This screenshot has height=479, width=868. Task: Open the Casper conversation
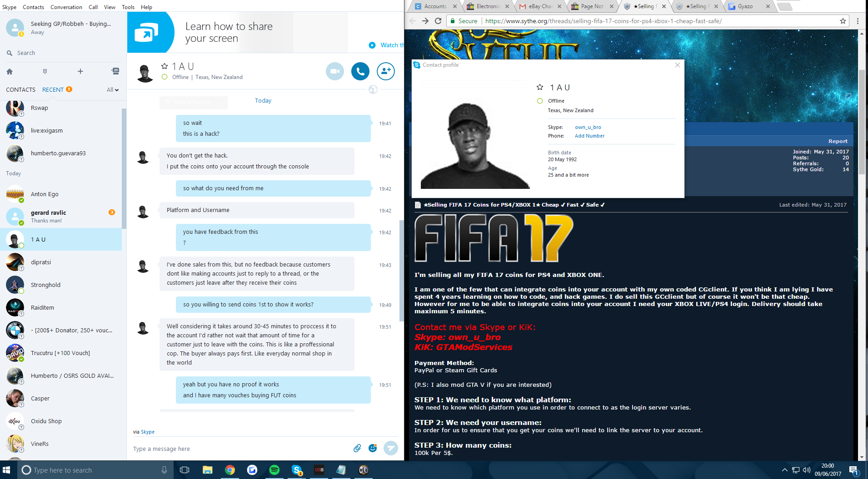(61, 398)
